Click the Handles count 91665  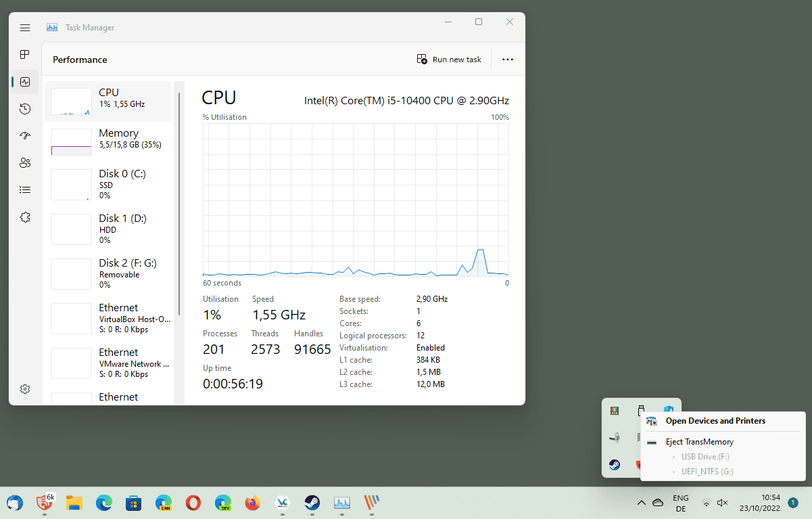click(x=312, y=349)
